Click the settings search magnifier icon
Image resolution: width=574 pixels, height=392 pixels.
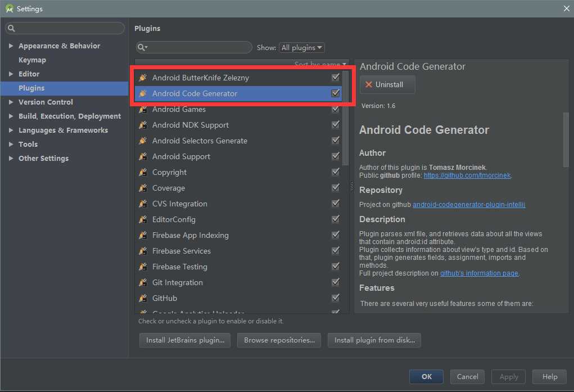(11, 28)
